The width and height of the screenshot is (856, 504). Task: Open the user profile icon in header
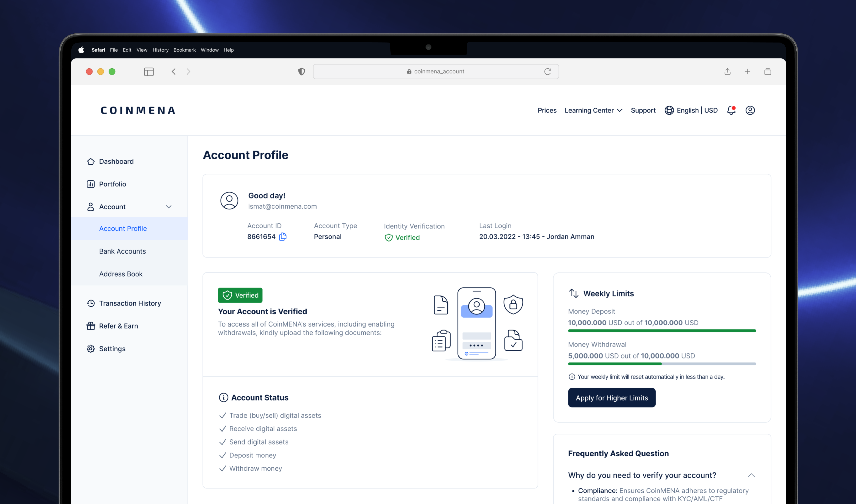click(x=750, y=110)
